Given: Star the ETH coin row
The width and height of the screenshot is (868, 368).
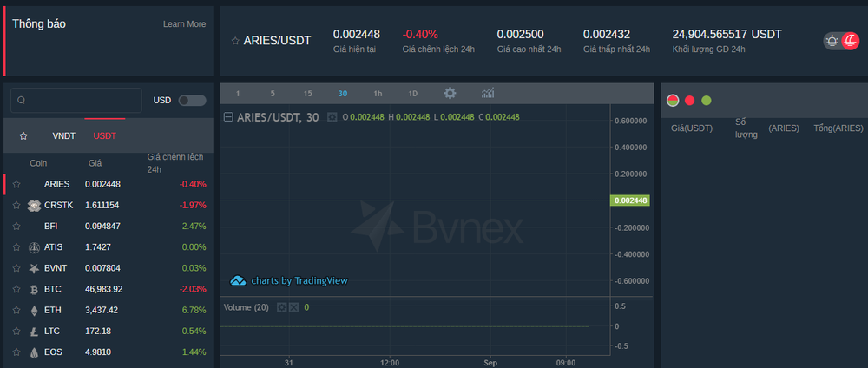Looking at the screenshot, I should point(16,311).
